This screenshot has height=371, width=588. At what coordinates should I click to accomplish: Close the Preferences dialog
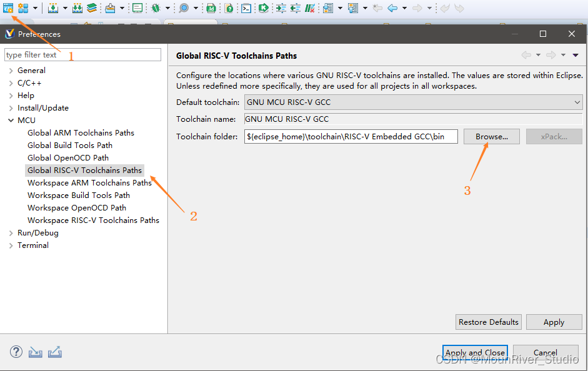(x=572, y=34)
